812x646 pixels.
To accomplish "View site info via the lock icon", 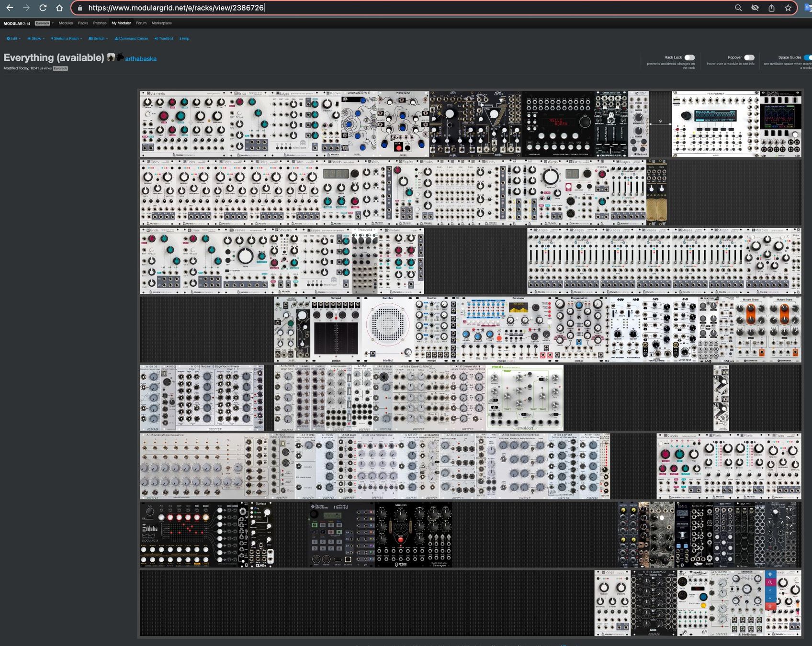I will point(79,8).
